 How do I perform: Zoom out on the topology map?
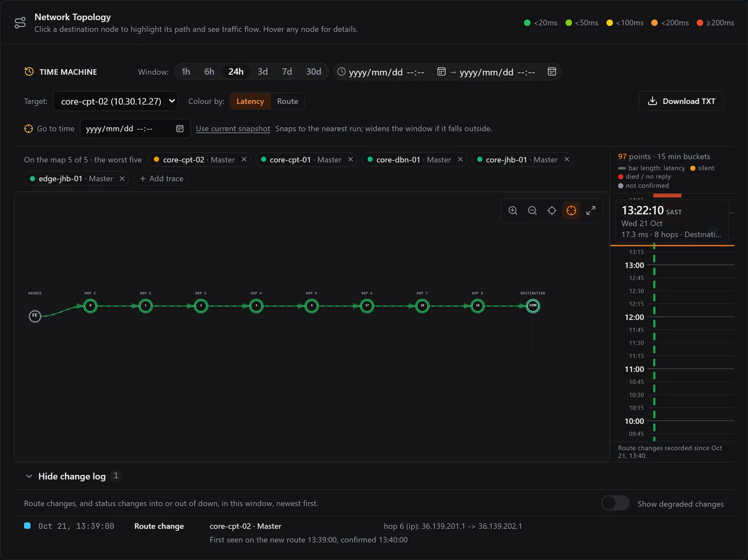(532, 210)
